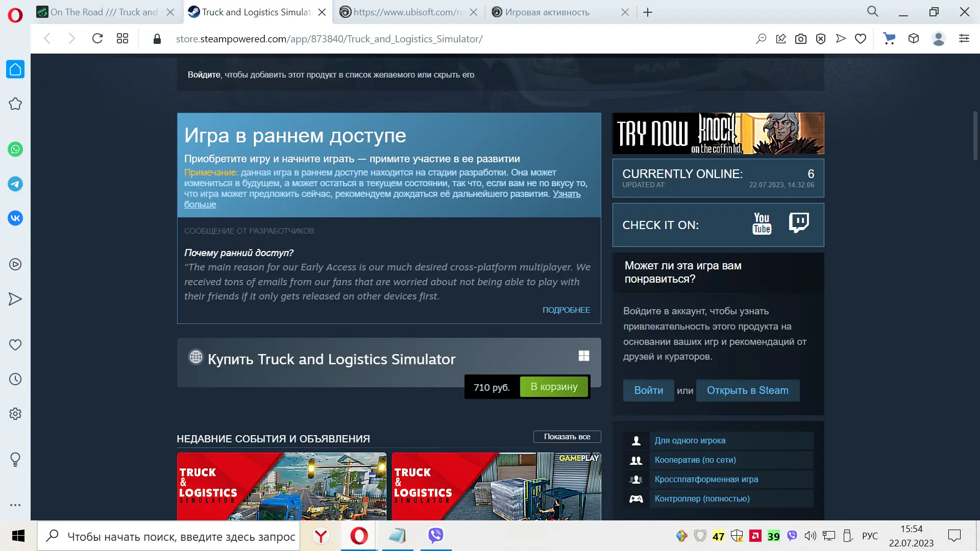The image size is (980, 551).
Task: Click the Войдите wishlist login link
Action: click(204, 74)
